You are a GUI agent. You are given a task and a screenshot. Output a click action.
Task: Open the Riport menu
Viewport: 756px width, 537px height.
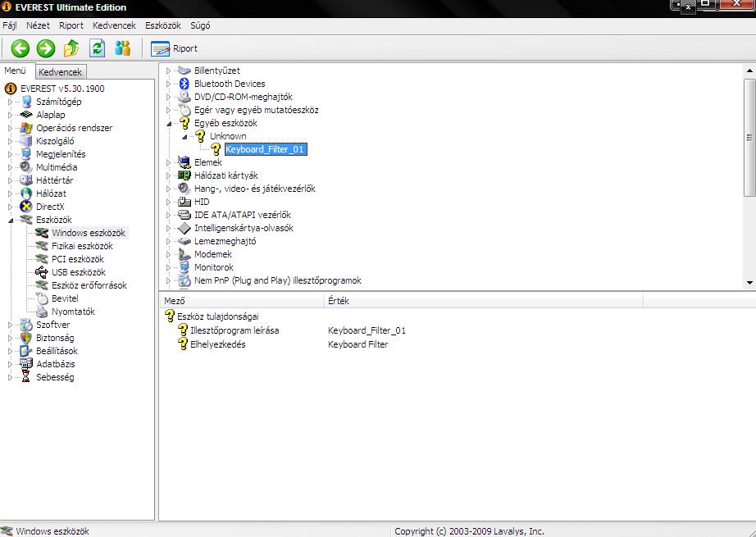71,25
